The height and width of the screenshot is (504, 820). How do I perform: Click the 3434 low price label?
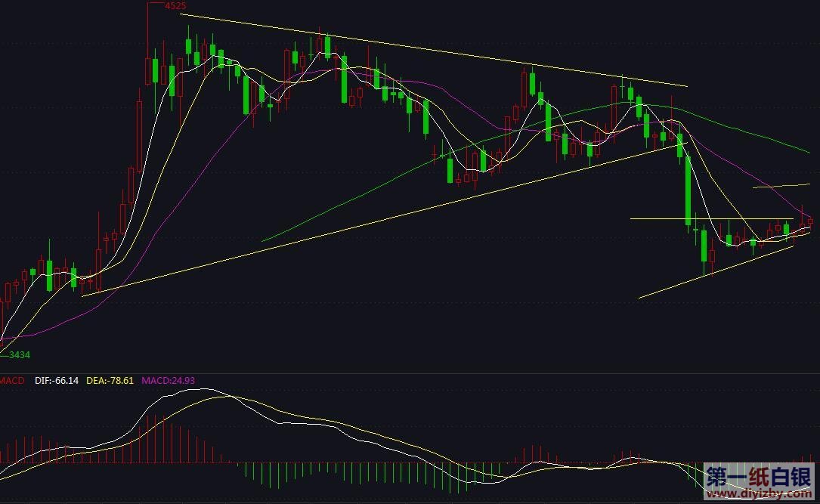pos(20,355)
